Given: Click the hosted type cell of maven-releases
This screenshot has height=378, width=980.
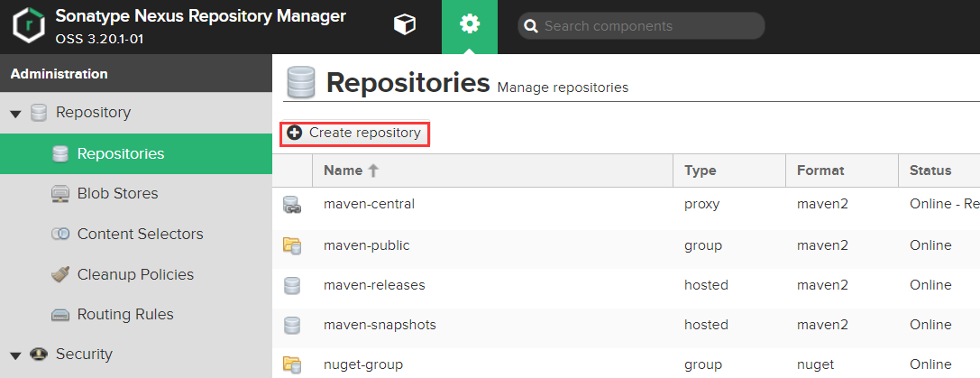Looking at the screenshot, I should point(706,285).
